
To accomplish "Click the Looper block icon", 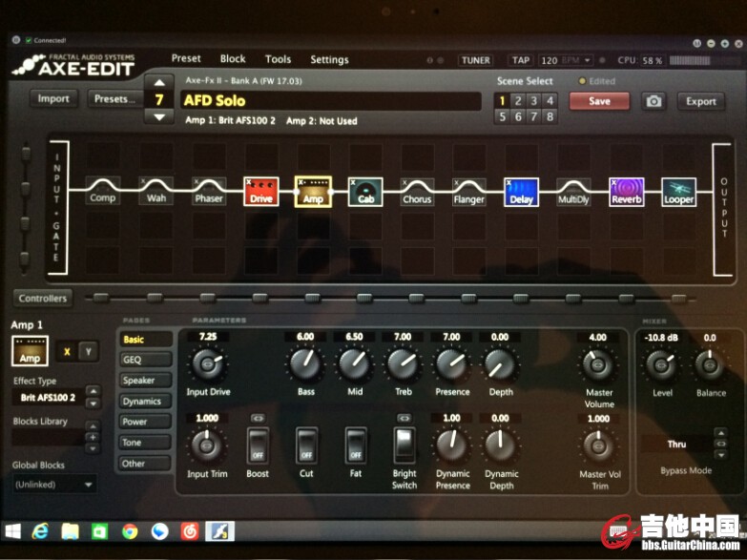I will tap(678, 192).
